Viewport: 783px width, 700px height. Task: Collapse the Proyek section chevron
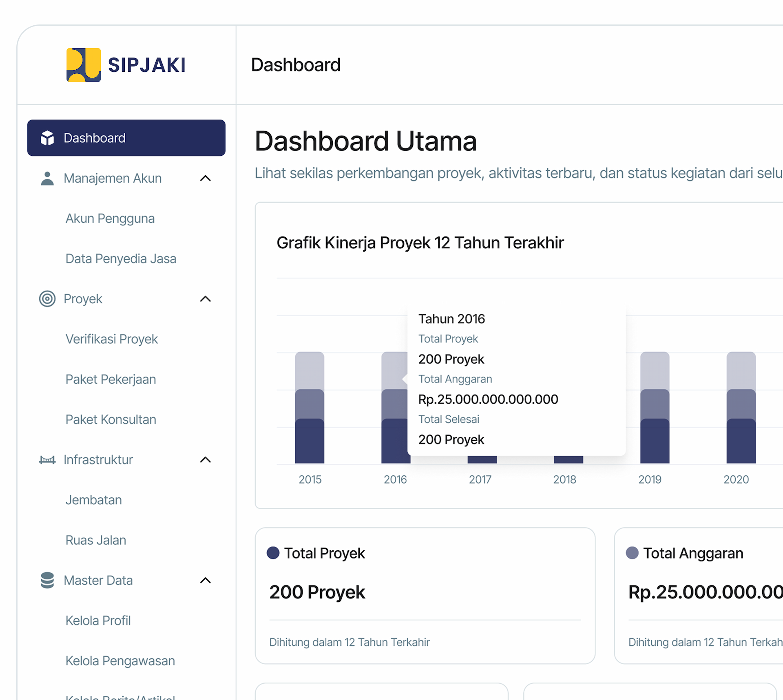click(206, 299)
